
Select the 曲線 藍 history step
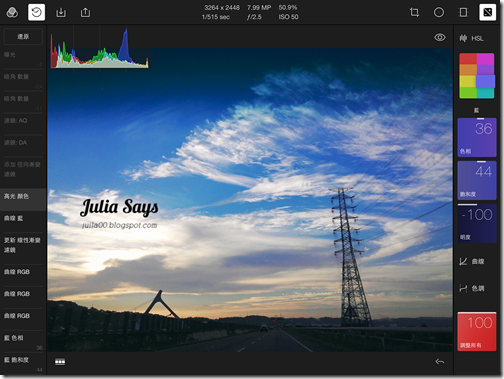tap(23, 221)
